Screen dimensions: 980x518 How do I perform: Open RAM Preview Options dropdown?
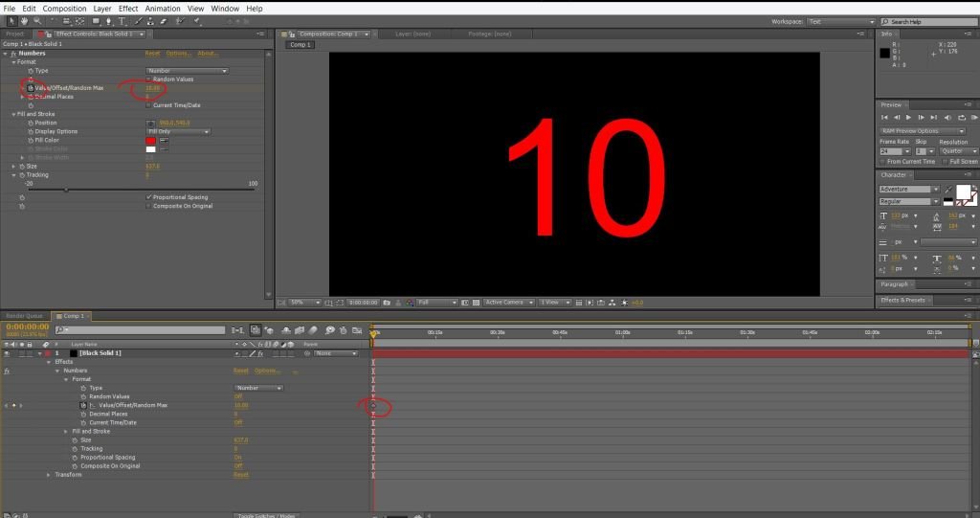pos(923,131)
